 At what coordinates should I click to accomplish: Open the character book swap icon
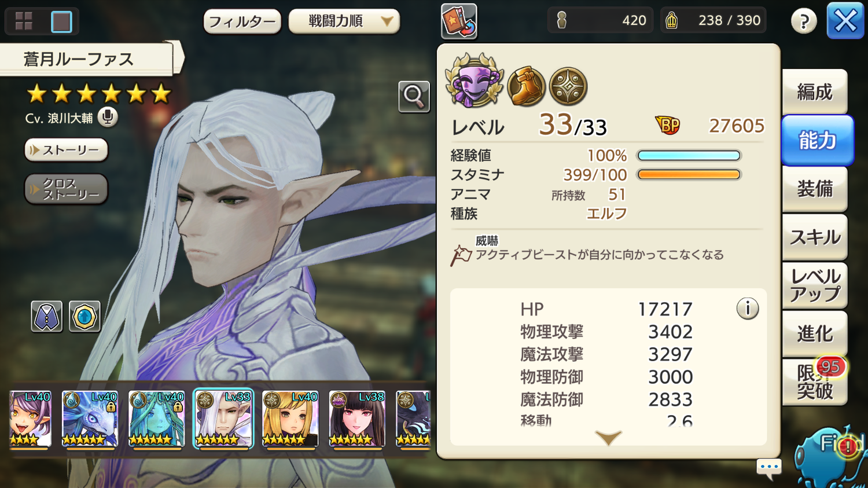click(459, 21)
